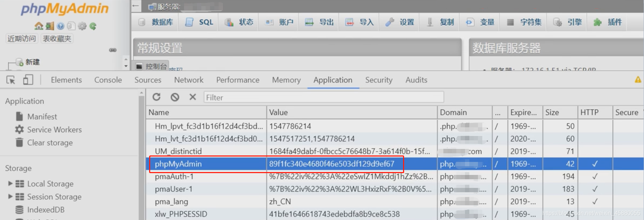The height and width of the screenshot is (220, 644).
Task: Select the Hm_lpvt cookie row
Action: pyautogui.click(x=395, y=126)
